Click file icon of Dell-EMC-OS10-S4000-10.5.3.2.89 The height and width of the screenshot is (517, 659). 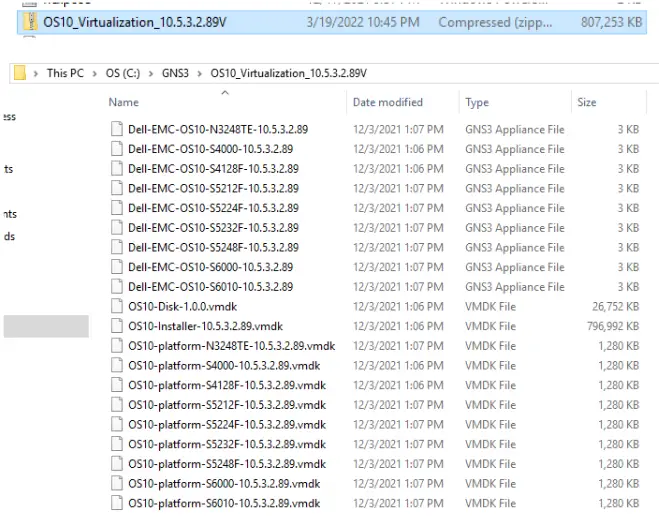pos(117,149)
